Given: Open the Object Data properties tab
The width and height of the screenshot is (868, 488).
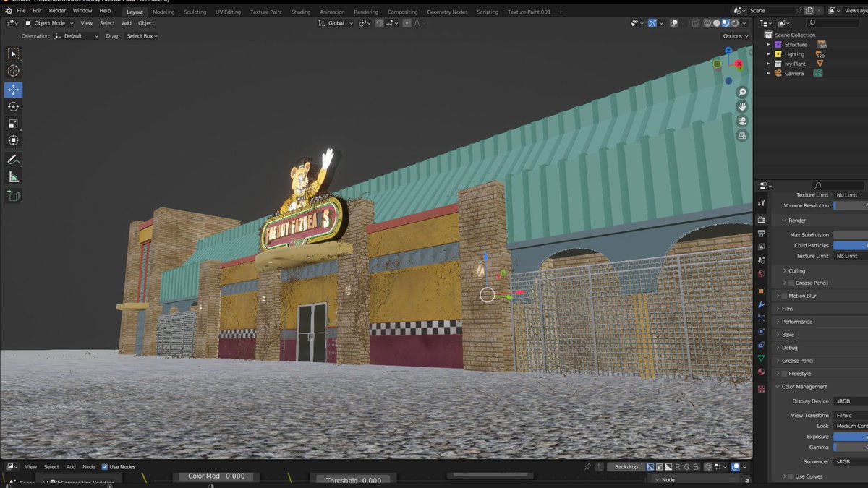Looking at the screenshot, I should click(761, 359).
